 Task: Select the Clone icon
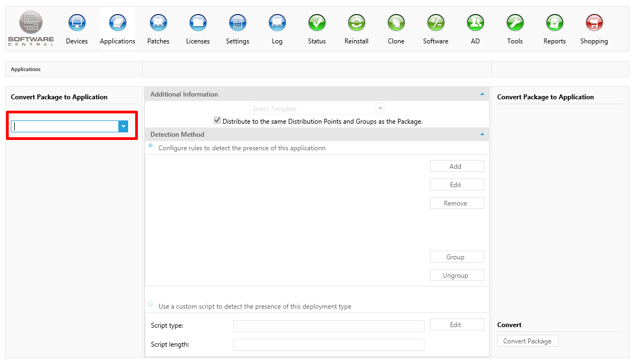tap(396, 23)
